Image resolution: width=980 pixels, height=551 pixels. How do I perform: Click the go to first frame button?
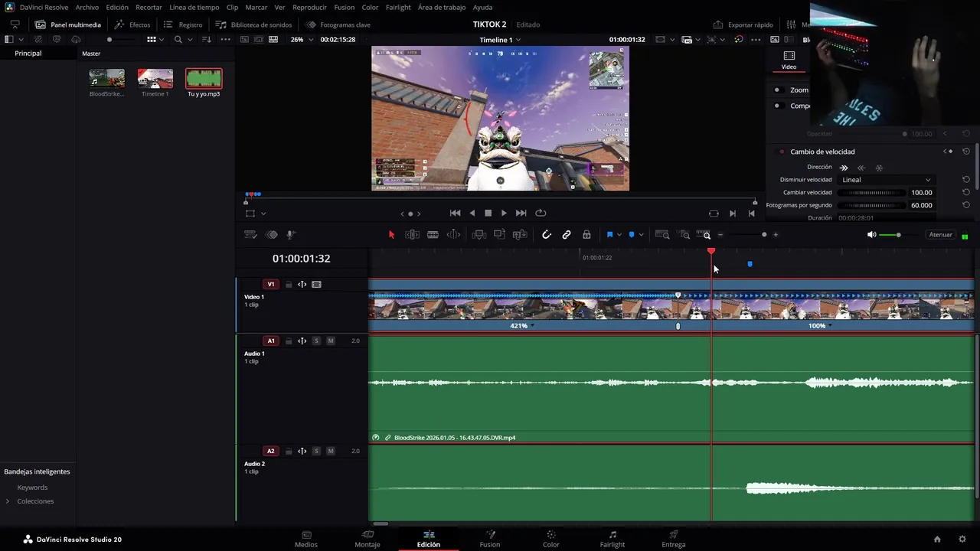(x=455, y=214)
